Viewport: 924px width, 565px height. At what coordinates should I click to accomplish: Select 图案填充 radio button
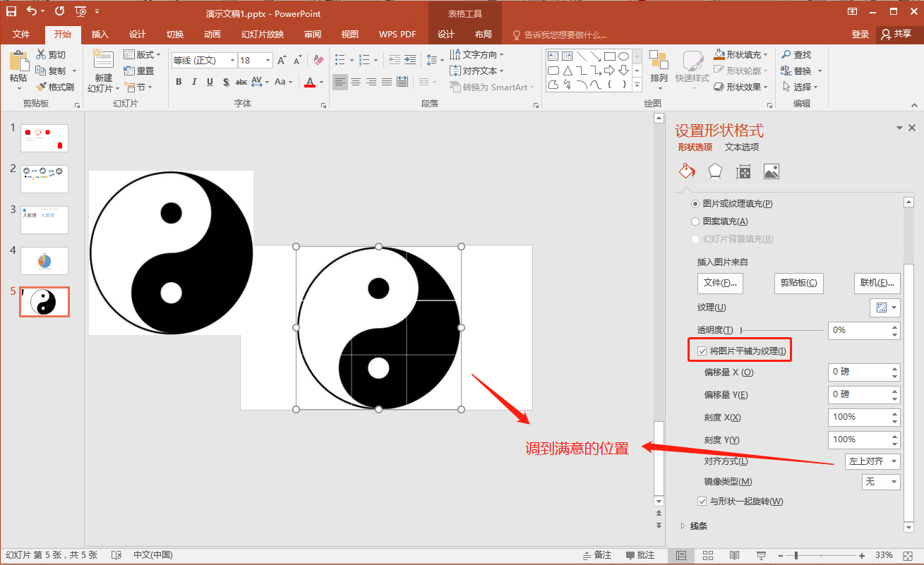point(695,221)
